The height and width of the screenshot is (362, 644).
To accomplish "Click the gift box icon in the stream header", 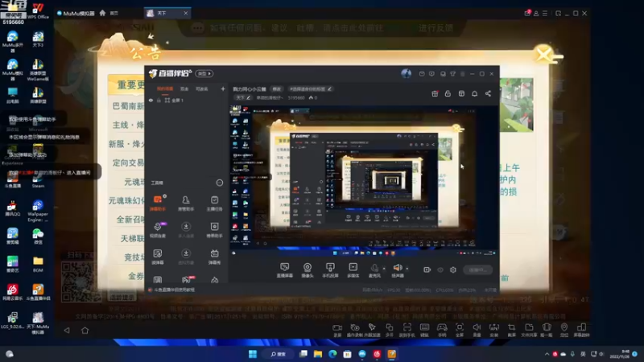I will click(435, 93).
